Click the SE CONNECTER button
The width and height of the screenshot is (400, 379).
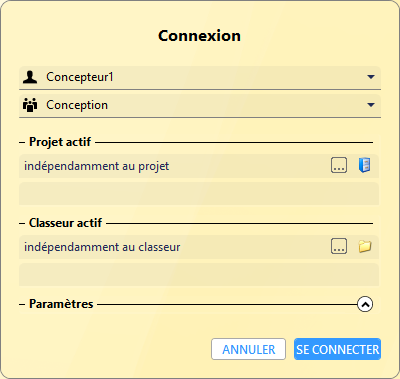point(337,349)
